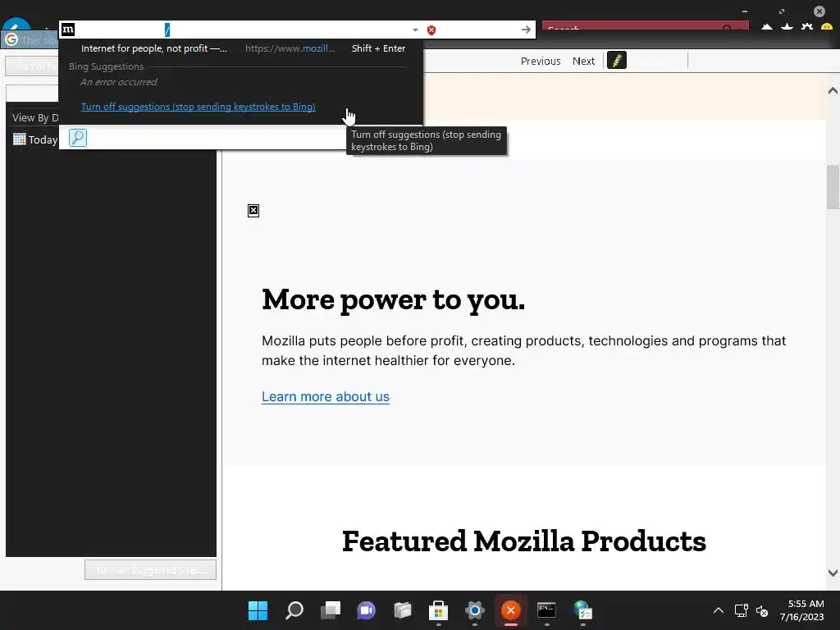Click the page scrollbar up arrow
Viewport: 840px width, 630px height.
(x=833, y=90)
